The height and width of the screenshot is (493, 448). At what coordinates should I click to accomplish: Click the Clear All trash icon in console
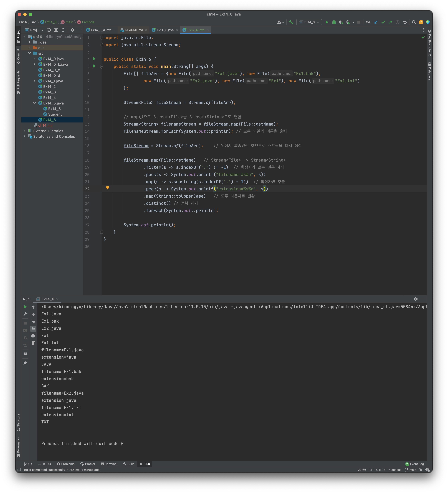point(33,343)
